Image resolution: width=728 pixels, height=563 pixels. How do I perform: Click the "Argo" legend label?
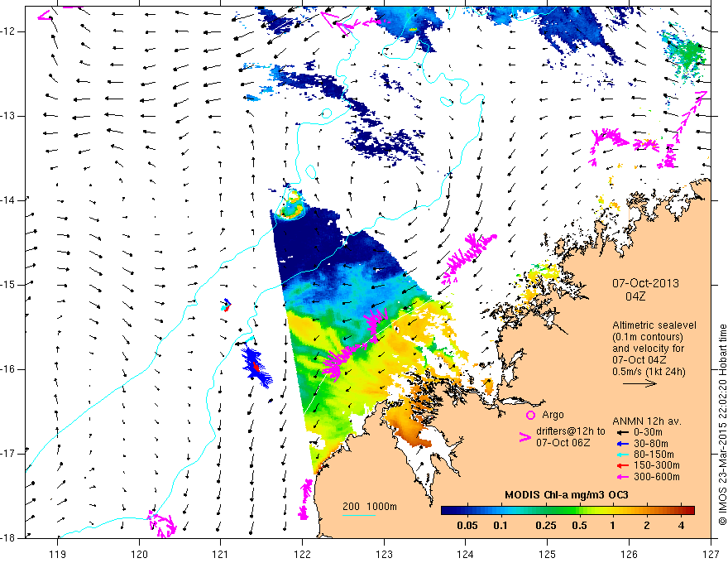(x=553, y=415)
